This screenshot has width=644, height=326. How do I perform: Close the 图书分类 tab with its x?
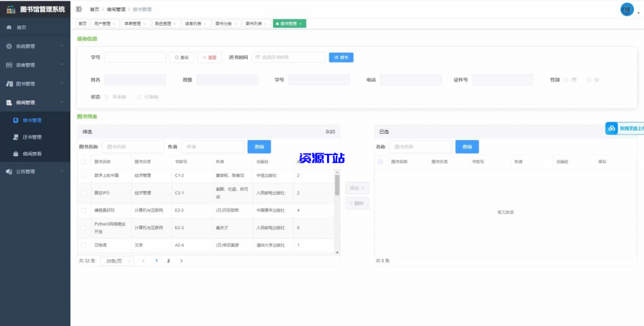coord(235,24)
